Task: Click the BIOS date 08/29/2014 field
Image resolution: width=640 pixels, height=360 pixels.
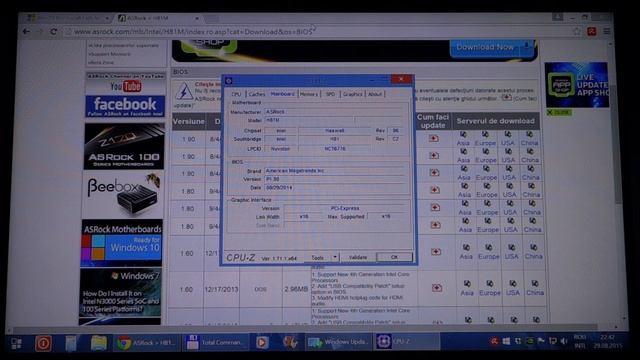Action: (x=334, y=188)
